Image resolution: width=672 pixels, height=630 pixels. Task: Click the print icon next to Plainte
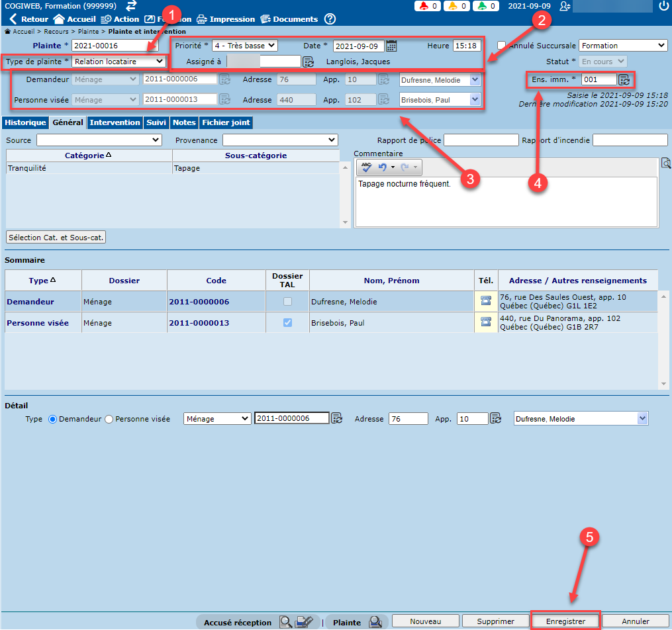(x=375, y=621)
